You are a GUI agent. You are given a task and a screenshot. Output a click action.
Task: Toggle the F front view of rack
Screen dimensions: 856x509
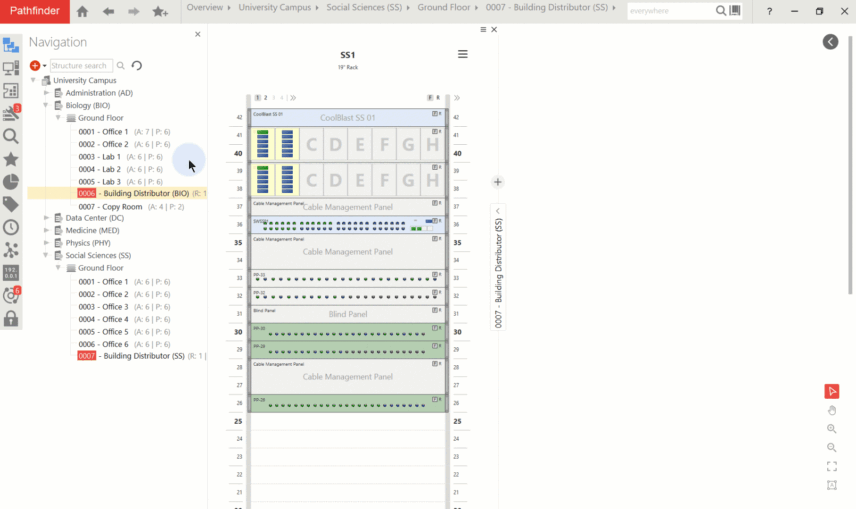pyautogui.click(x=430, y=98)
